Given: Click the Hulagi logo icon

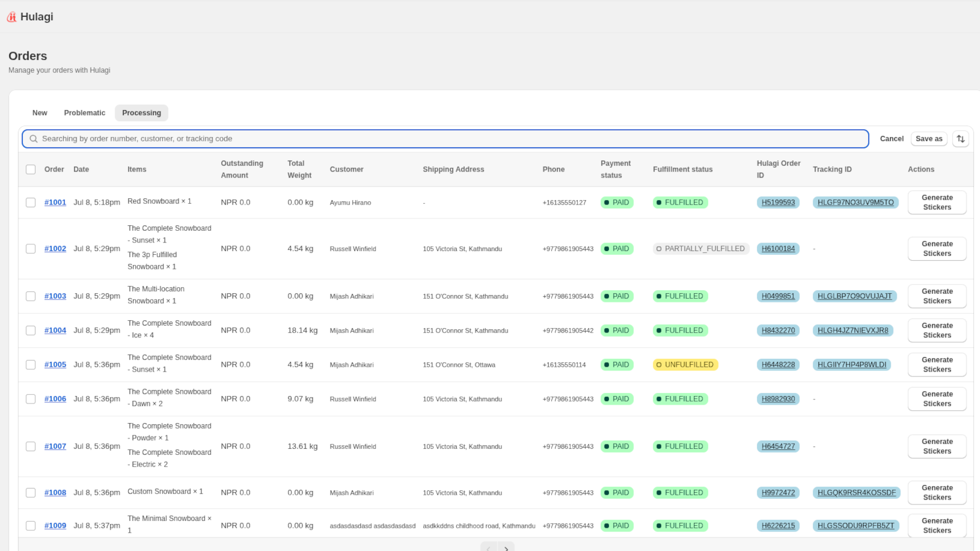Looking at the screenshot, I should click(x=12, y=17).
